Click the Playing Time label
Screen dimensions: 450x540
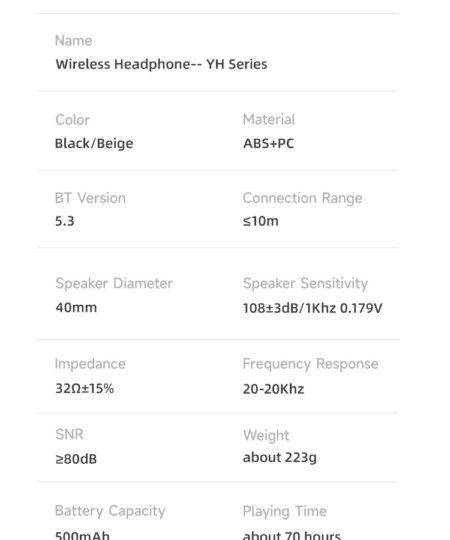tap(285, 511)
